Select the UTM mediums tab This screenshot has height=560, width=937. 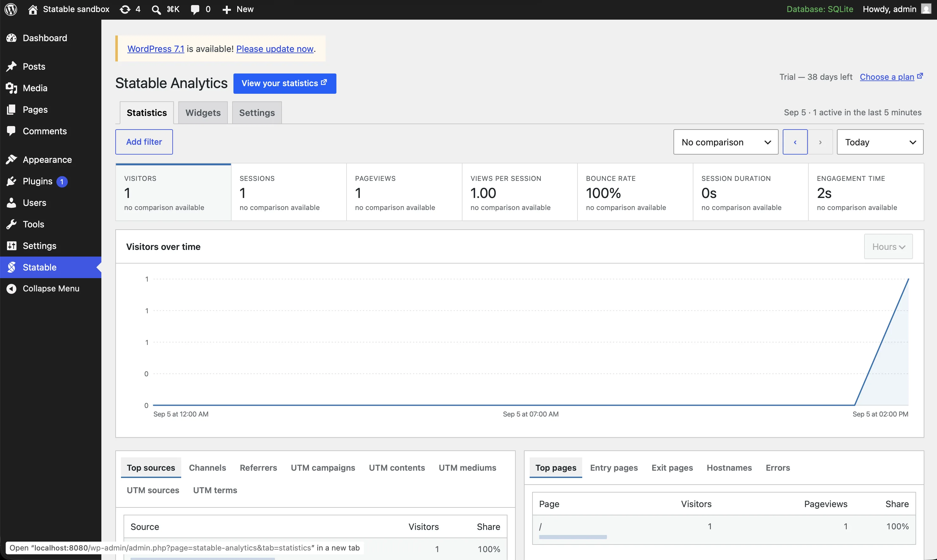[468, 468]
